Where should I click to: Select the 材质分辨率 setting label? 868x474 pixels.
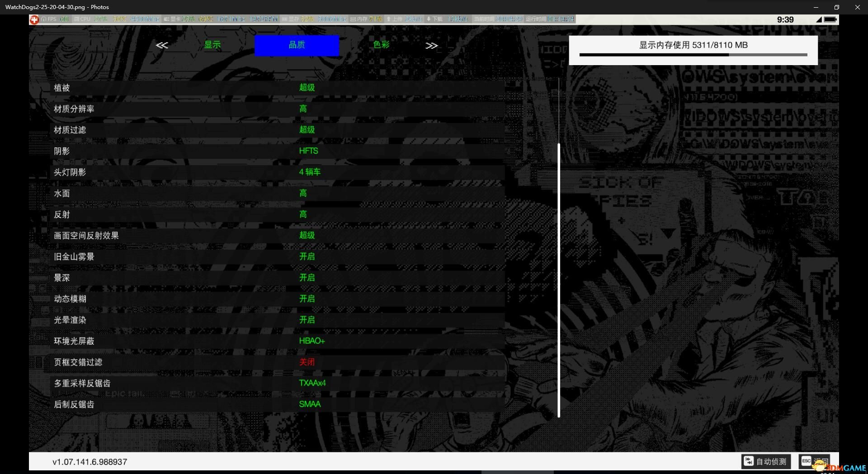tap(74, 109)
